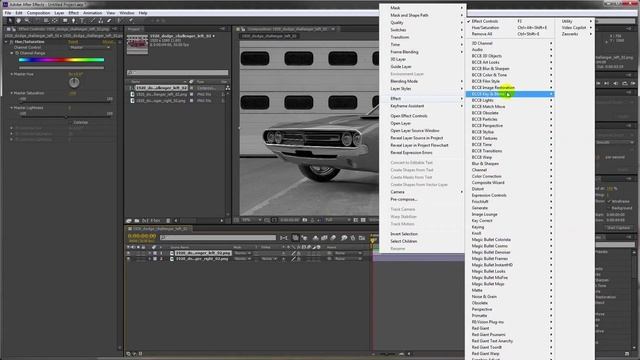Open the composition mini-flowchart icon in timeline
Viewport: 640px width, 360px height.
click(284, 238)
